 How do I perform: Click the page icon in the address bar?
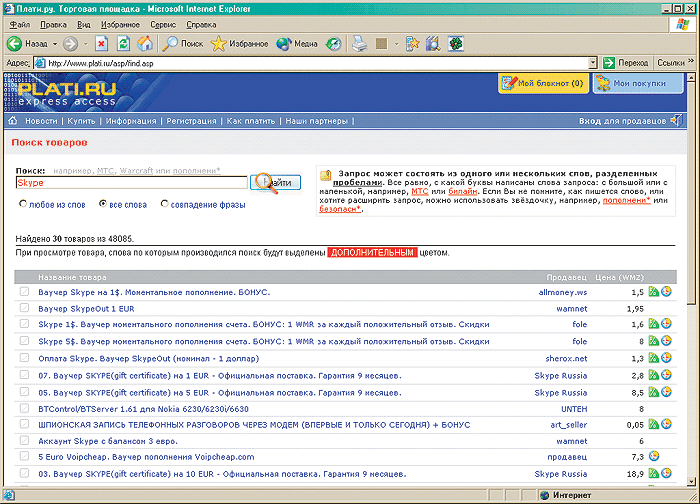tap(40, 63)
